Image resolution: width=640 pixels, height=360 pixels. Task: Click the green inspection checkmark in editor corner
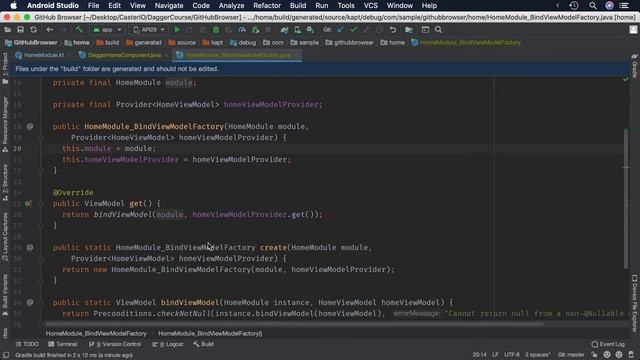pos(626,80)
